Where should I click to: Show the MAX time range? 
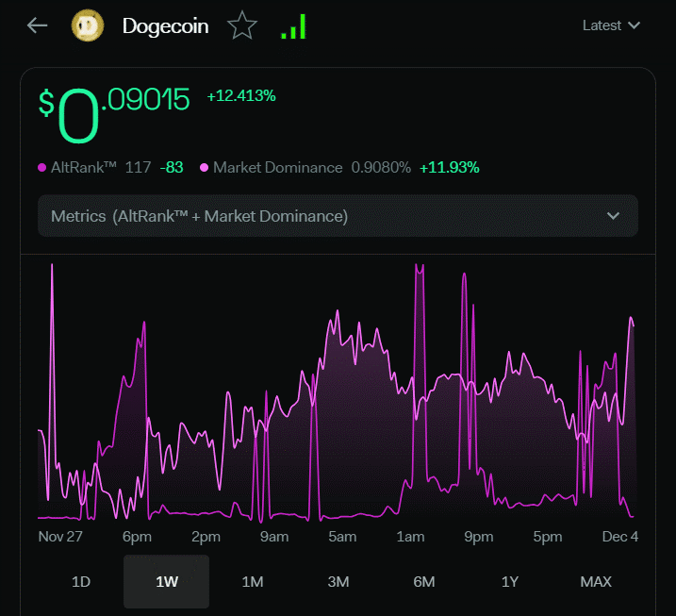pos(595,581)
